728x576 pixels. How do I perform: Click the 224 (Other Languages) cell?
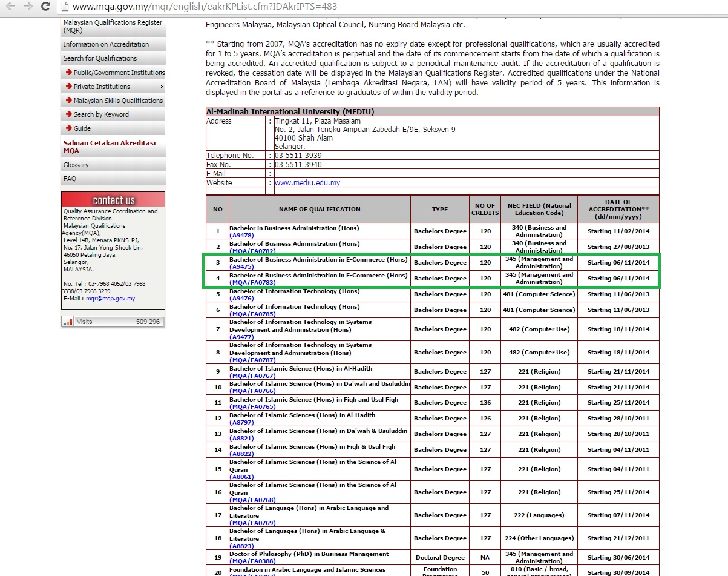[539, 538]
